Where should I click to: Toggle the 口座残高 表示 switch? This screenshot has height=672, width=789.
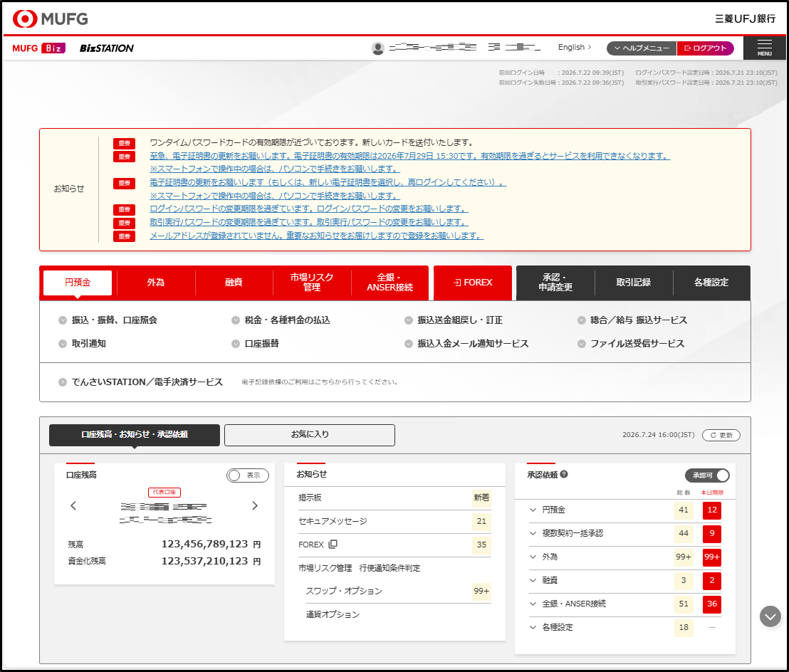click(x=248, y=476)
